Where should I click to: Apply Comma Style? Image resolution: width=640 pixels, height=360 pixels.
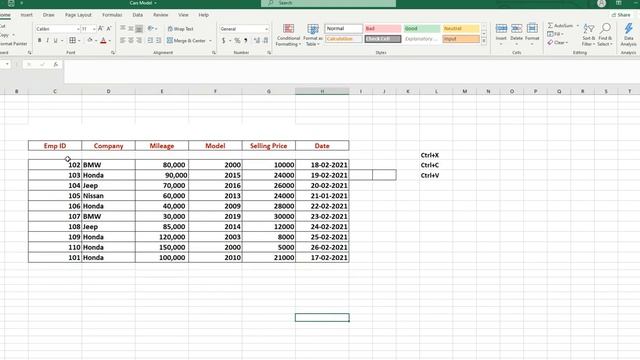click(246, 40)
